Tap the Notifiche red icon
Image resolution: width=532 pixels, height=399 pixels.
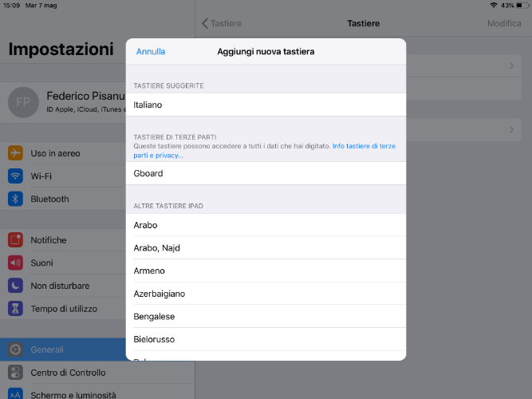point(15,239)
